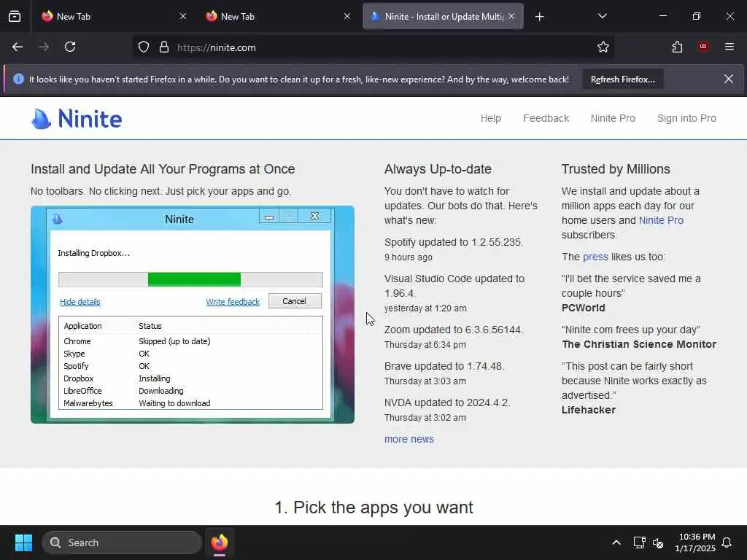Select heading 'Install and Update All Your Programs at Once'
Viewport: 747px width, 560px height.
click(x=163, y=169)
